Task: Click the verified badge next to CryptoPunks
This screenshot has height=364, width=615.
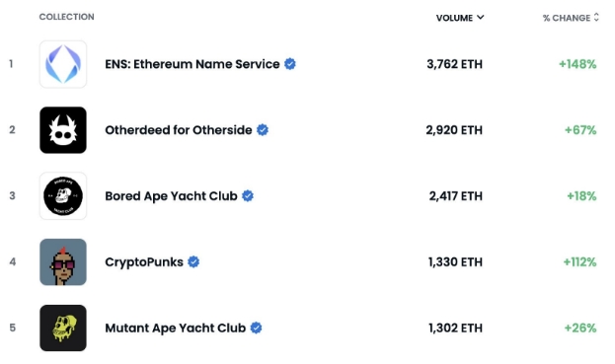Action: 193,261
